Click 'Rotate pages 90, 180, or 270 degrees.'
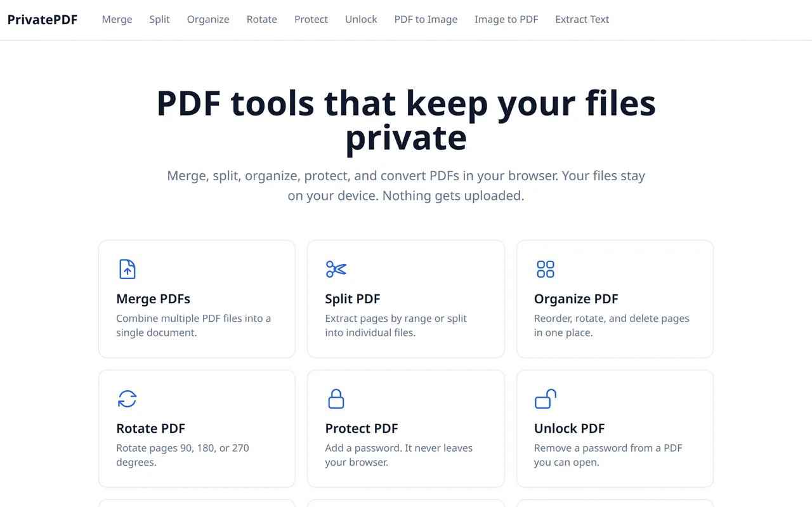Screen dimensions: 812x507 [x=183, y=455]
